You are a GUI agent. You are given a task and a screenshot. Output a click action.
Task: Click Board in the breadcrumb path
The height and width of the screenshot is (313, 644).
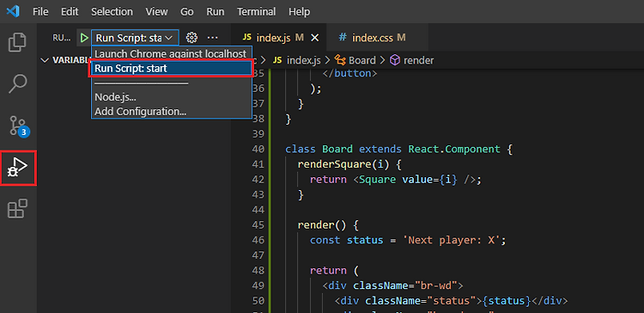coord(362,60)
